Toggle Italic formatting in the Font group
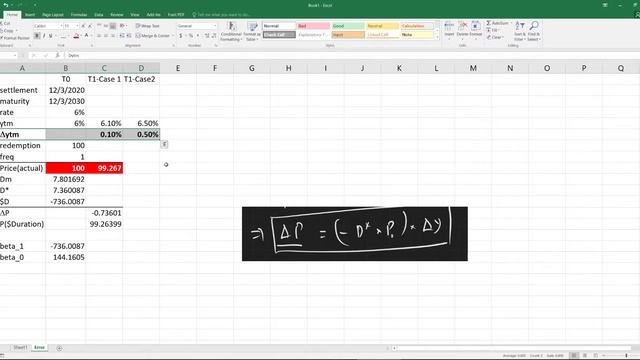The image size is (640, 360). 44,36
